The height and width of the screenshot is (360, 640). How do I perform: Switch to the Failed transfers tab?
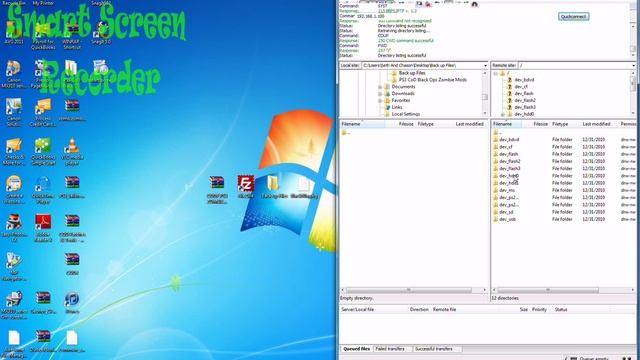(390, 349)
